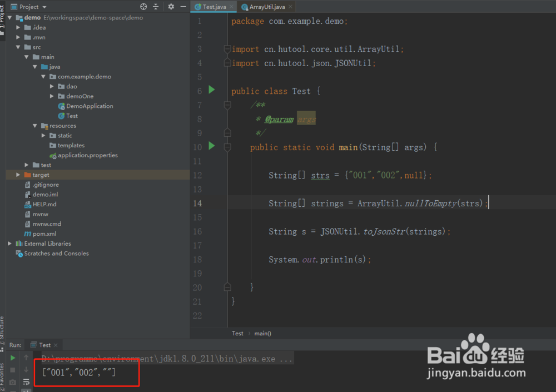
Task: Hide the Project panel with the minus icon
Action: 183,6
